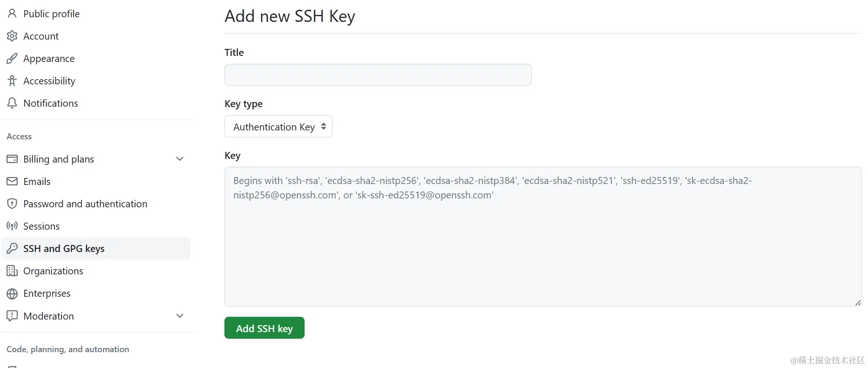The height and width of the screenshot is (368, 868).
Task: Click the Account gear icon
Action: [12, 36]
